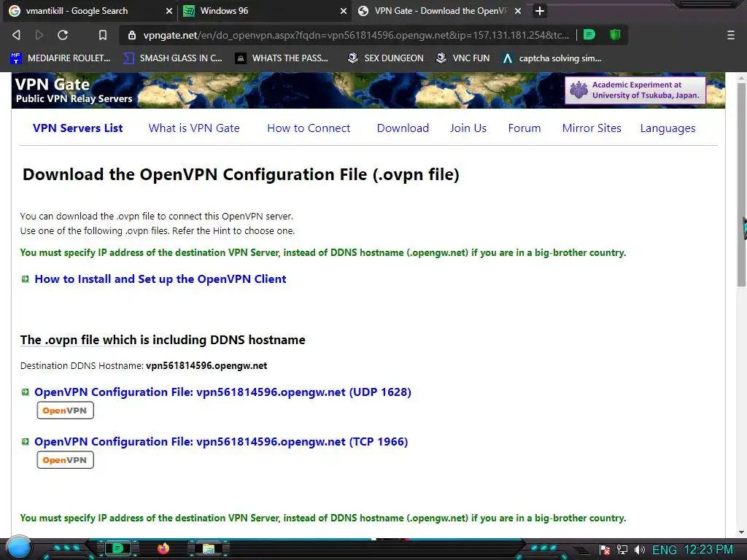
Task: Switch to vmantikill Google Search tab
Action: (90, 11)
